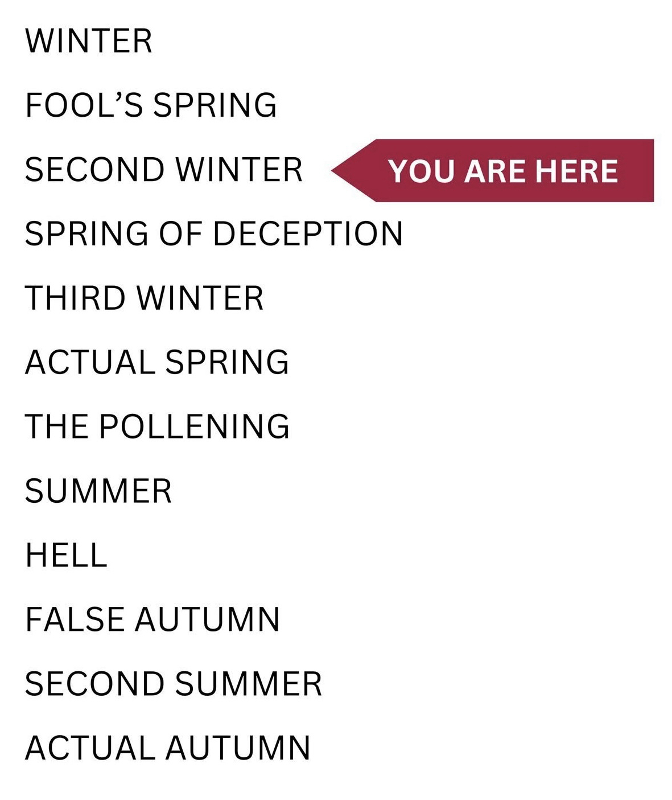Click the red YOU ARE HERE banner

[x=502, y=170]
